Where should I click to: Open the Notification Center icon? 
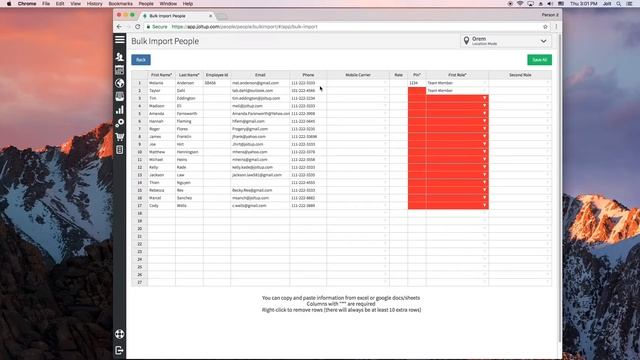pos(629,4)
